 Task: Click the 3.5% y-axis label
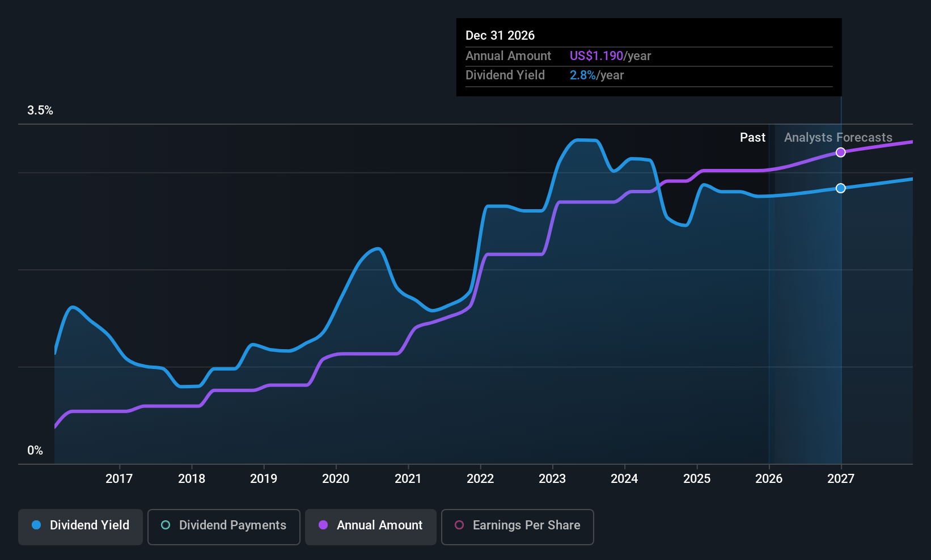click(40, 111)
